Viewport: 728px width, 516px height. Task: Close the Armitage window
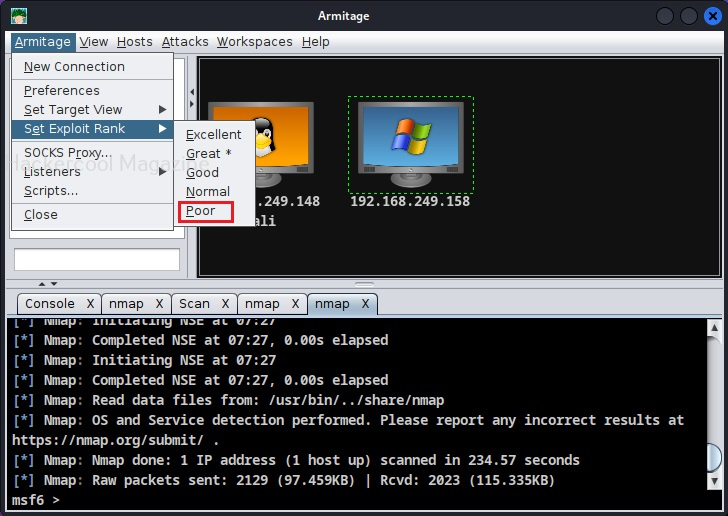pos(713,16)
